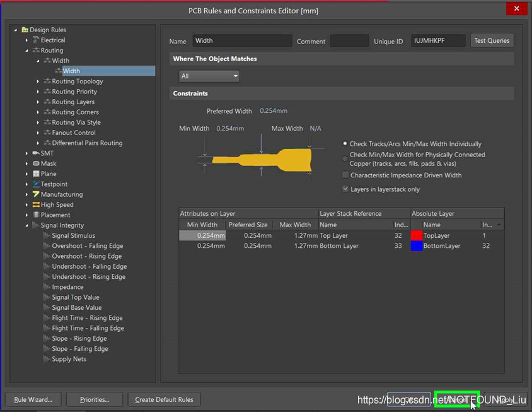Image resolution: width=532 pixels, height=412 pixels.
Task: Toggle Layers in layerstack only checkbox
Action: click(x=345, y=189)
